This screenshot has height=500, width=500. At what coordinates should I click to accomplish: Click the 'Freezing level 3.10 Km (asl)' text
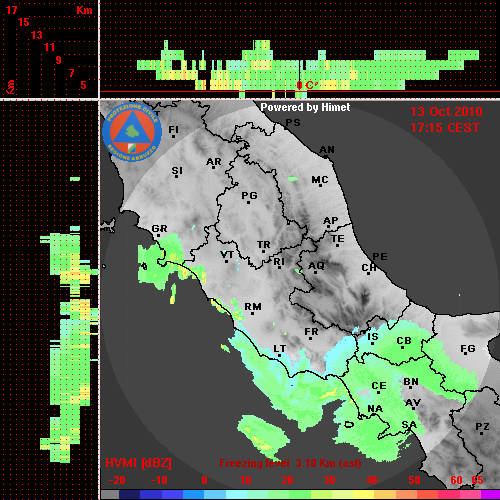(x=290, y=463)
